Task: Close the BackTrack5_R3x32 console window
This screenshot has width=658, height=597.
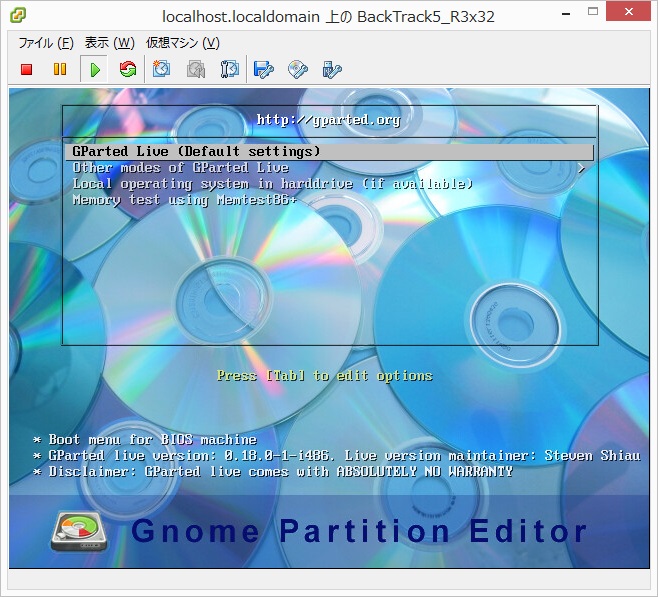Action: (628, 12)
